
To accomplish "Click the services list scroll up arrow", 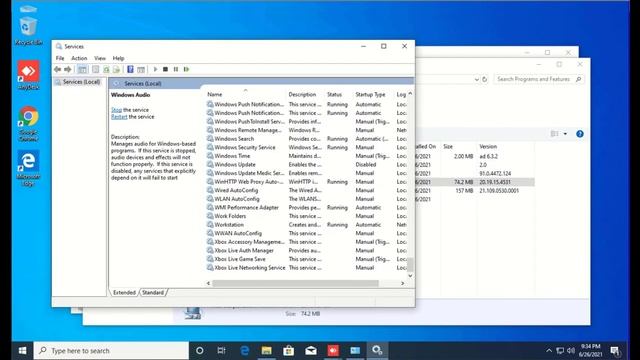I will (x=410, y=94).
